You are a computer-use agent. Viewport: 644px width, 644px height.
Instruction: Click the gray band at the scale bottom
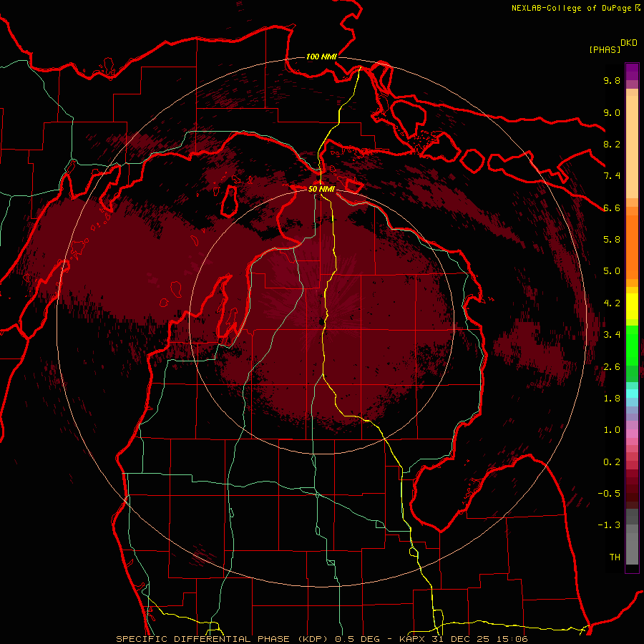(632, 538)
